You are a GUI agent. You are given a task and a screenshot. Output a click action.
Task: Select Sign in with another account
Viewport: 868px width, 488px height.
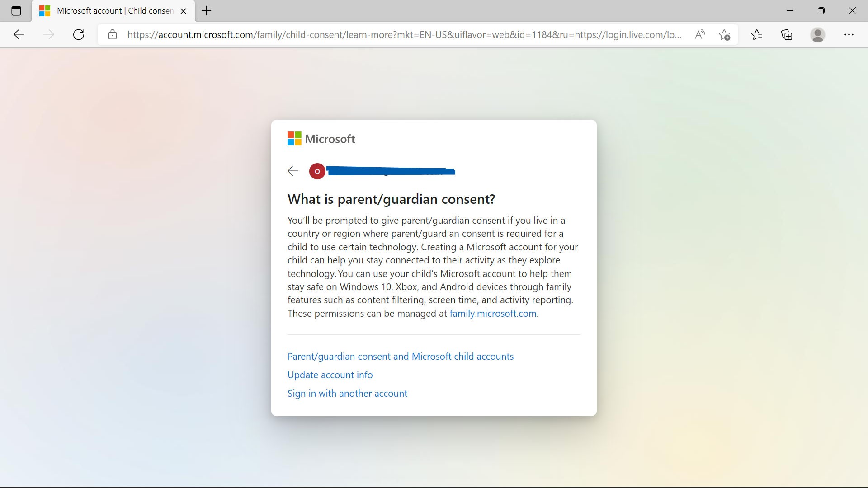347,393
